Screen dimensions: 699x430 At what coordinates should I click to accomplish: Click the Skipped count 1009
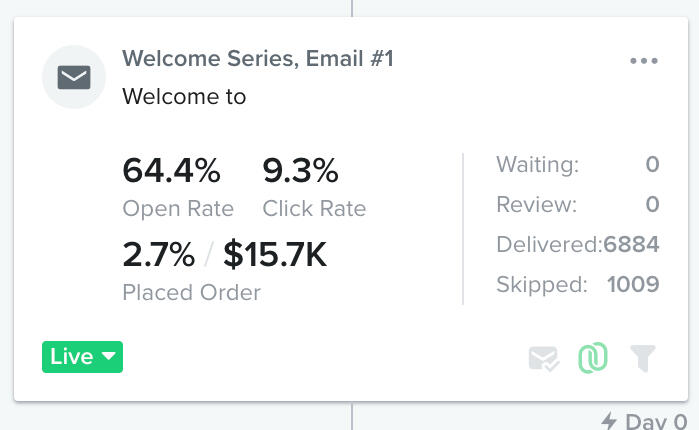633,285
